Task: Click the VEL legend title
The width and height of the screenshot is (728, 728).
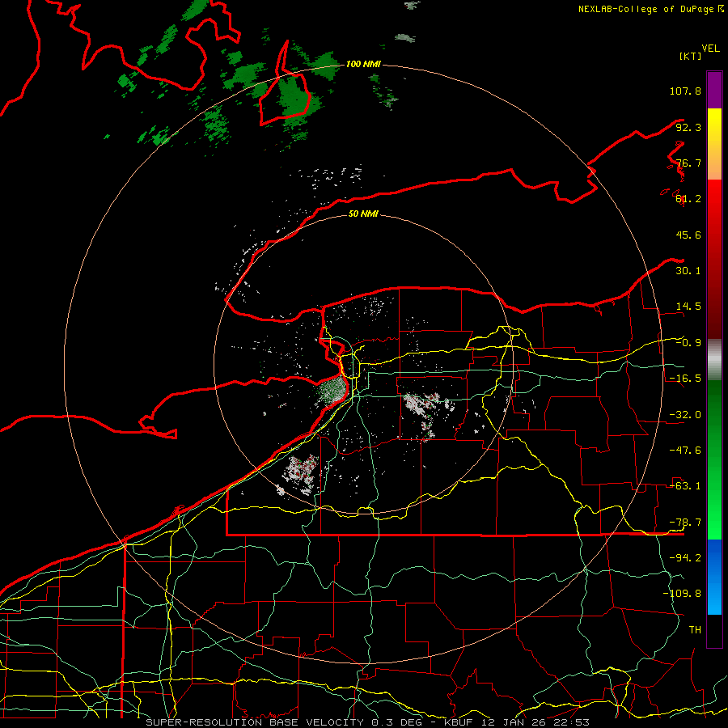Action: 710,49
